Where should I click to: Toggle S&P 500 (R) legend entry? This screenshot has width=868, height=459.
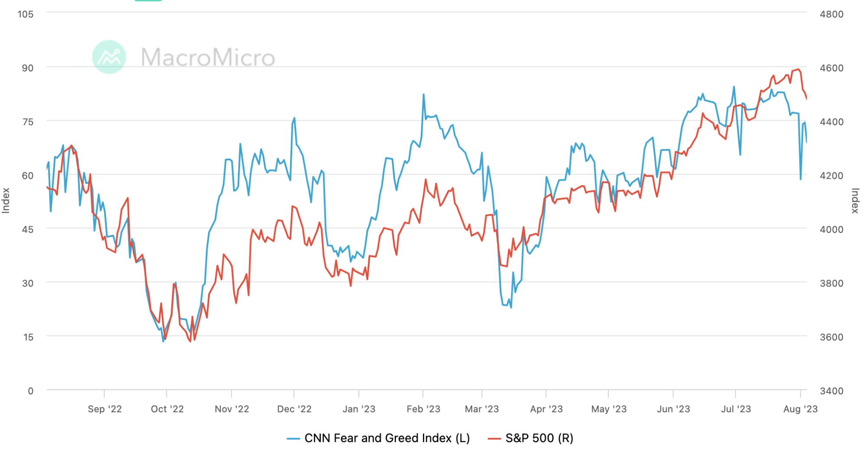(530, 438)
